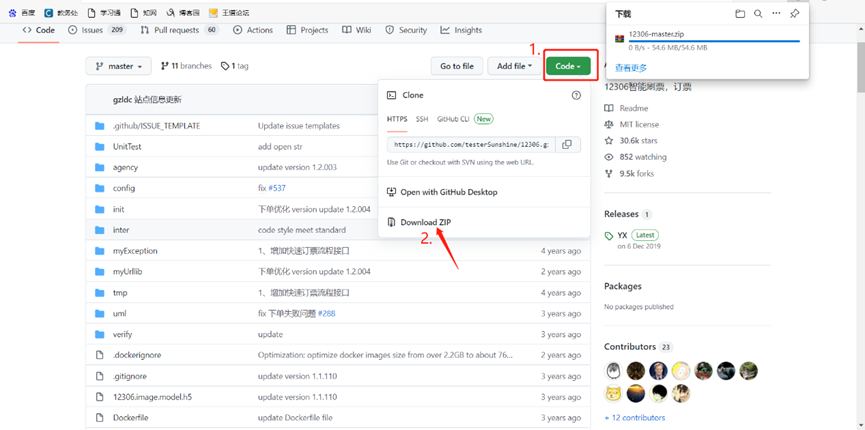Expand the Add file dropdown

click(x=514, y=66)
